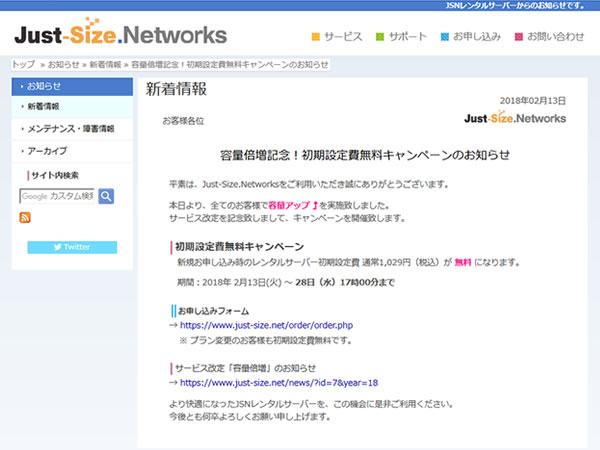Image resolution: width=600 pixels, height=450 pixels.
Task: Select お知らせ sidebar heading
Action: pyautogui.click(x=72, y=86)
